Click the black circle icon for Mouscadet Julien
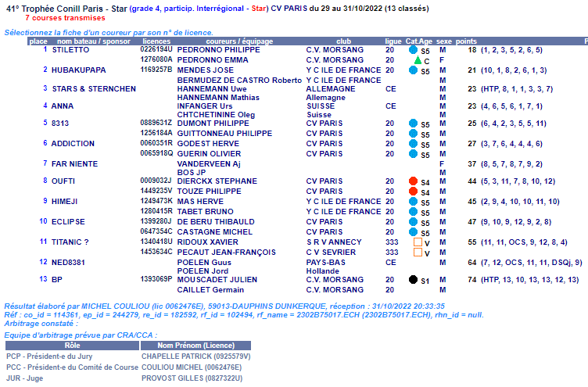Image resolution: width=588 pixels, height=387 pixels. 413,279
